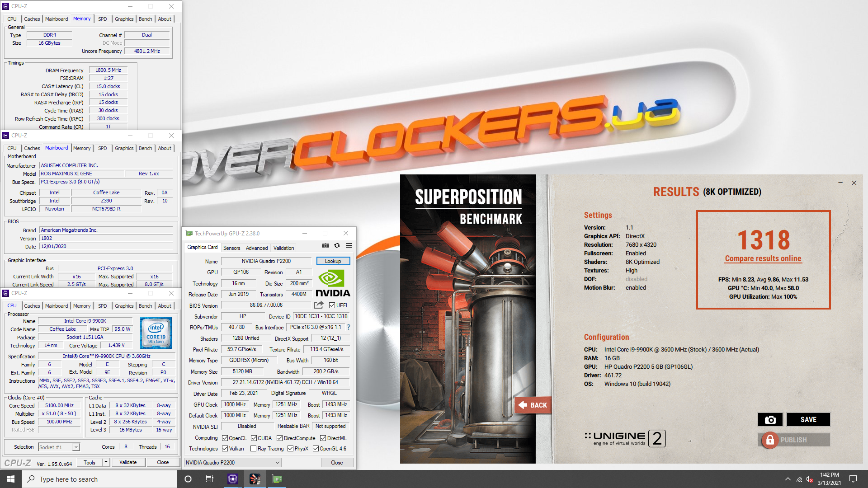The height and width of the screenshot is (488, 868).
Task: Open the Bench tab in the bottom CPU-Z window
Action: (145, 305)
